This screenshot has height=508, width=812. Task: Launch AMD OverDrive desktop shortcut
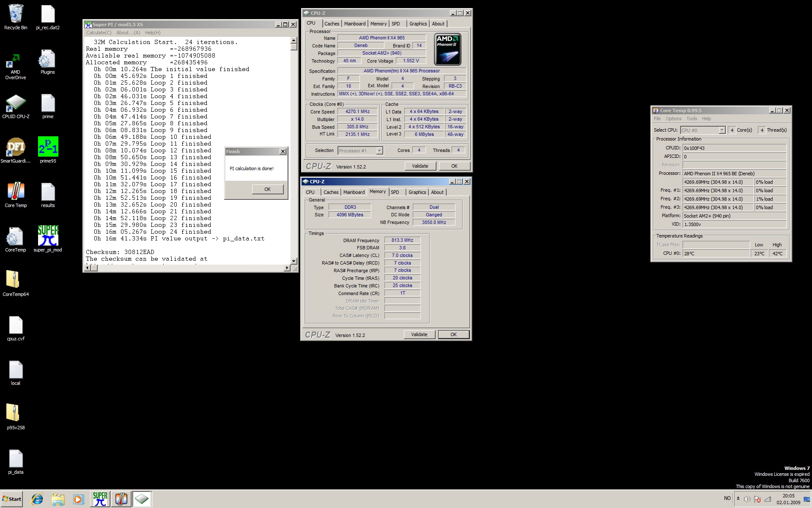(x=16, y=66)
